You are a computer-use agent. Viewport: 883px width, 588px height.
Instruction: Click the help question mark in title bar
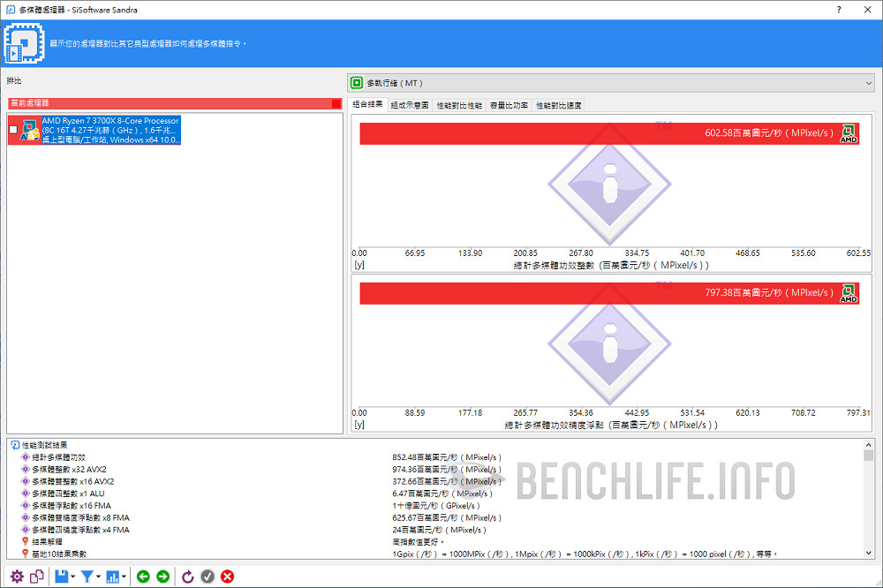tap(838, 10)
